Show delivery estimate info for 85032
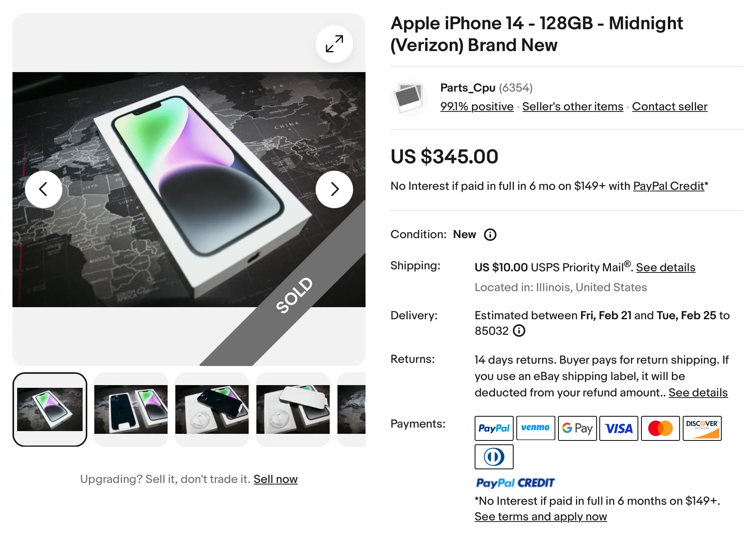756x534 pixels. [519, 331]
